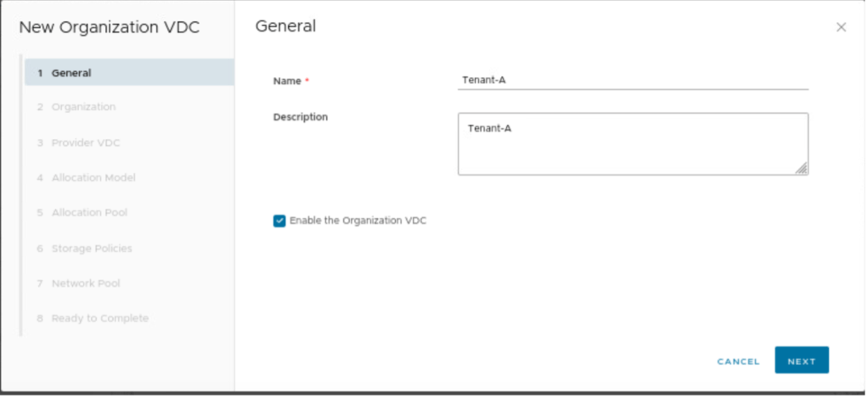This screenshot has height=398, width=868.
Task: Go to step 7 Network Pool
Action: [85, 283]
